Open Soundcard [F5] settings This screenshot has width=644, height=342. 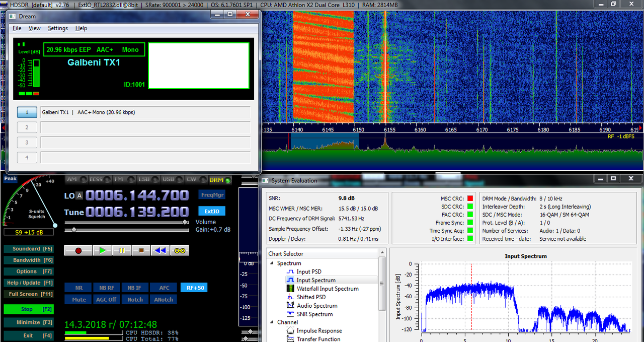coord(28,249)
